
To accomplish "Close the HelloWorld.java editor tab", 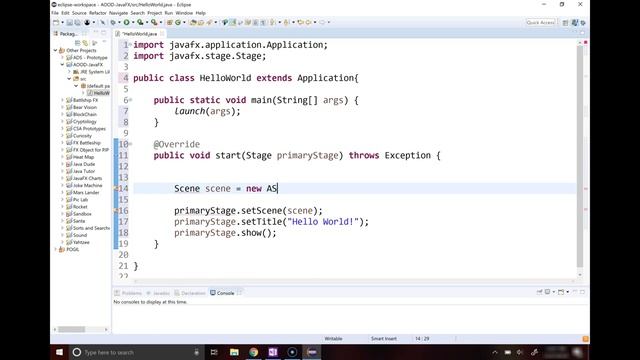I will pos(162,33).
